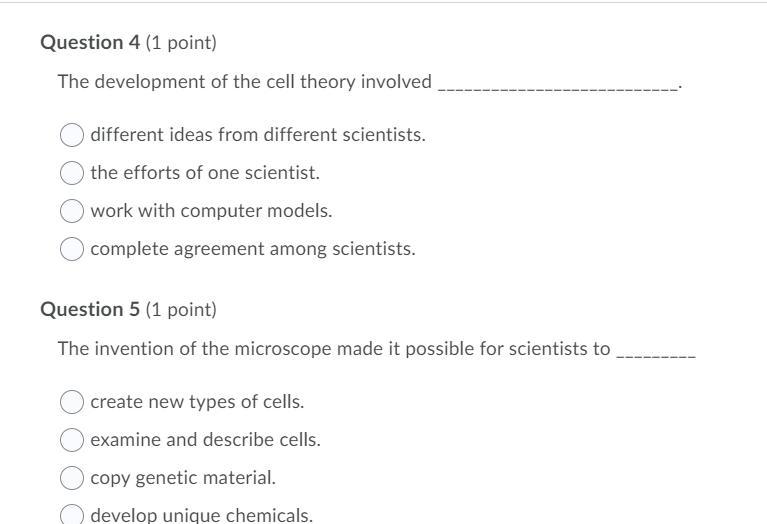
Task: Mark 'develop unique chemicals' radio button
Action: coord(72,515)
